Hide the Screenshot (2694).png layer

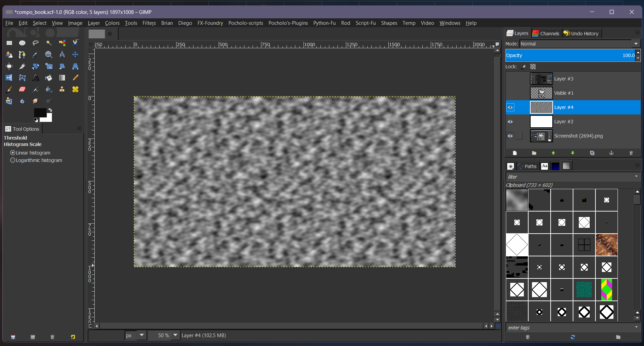tap(510, 136)
